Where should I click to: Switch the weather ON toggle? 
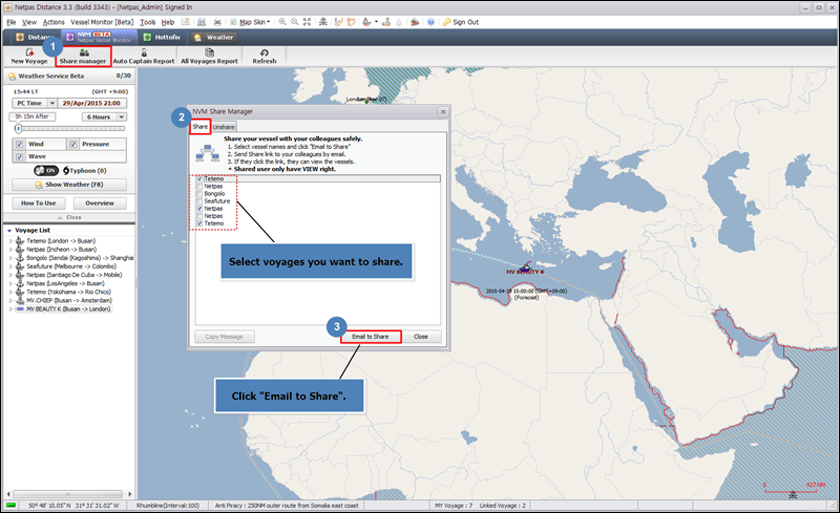click(46, 170)
